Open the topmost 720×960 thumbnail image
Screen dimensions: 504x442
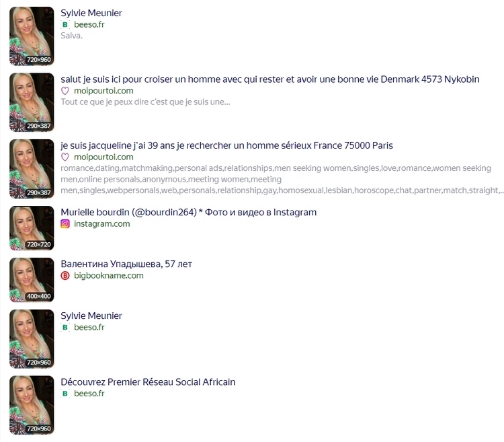click(32, 36)
